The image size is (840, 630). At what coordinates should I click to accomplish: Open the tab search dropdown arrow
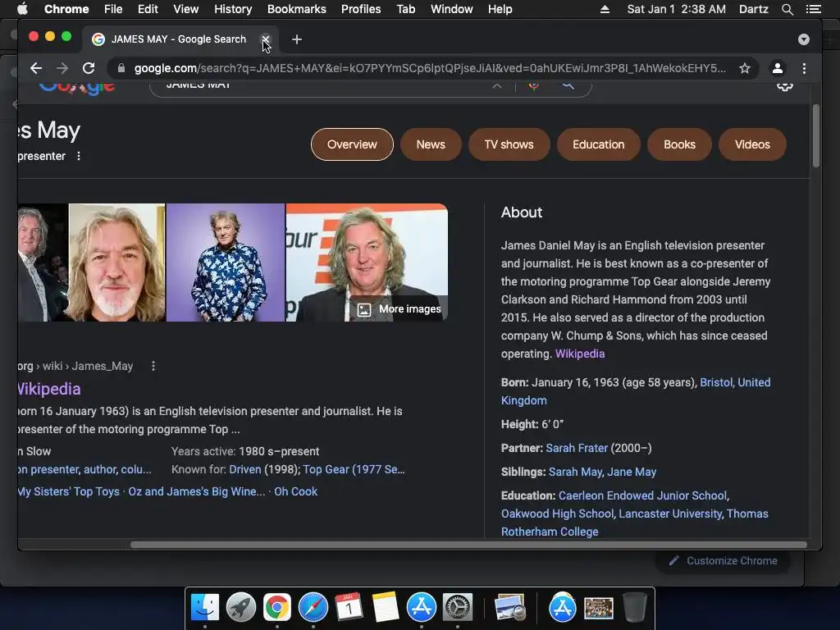pyautogui.click(x=804, y=39)
